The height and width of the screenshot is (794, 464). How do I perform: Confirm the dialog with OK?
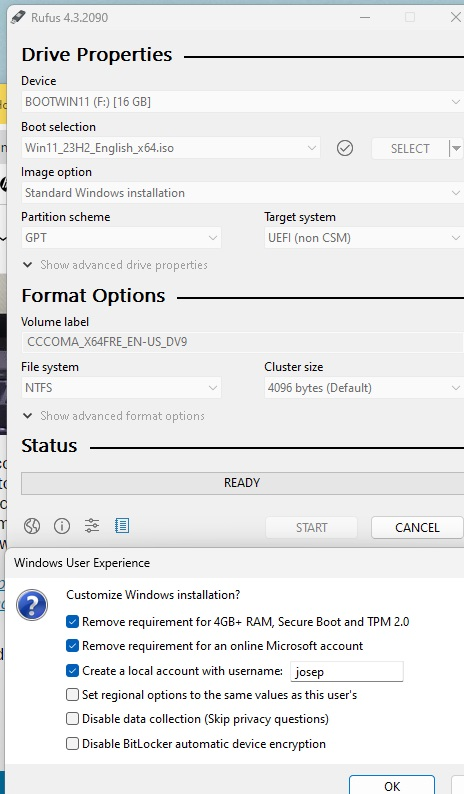(x=392, y=785)
